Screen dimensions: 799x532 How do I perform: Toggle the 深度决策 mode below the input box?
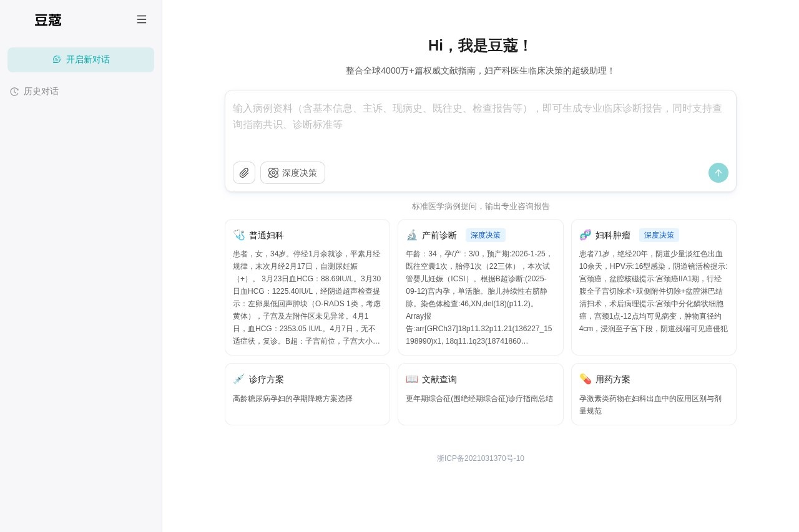pos(293,173)
